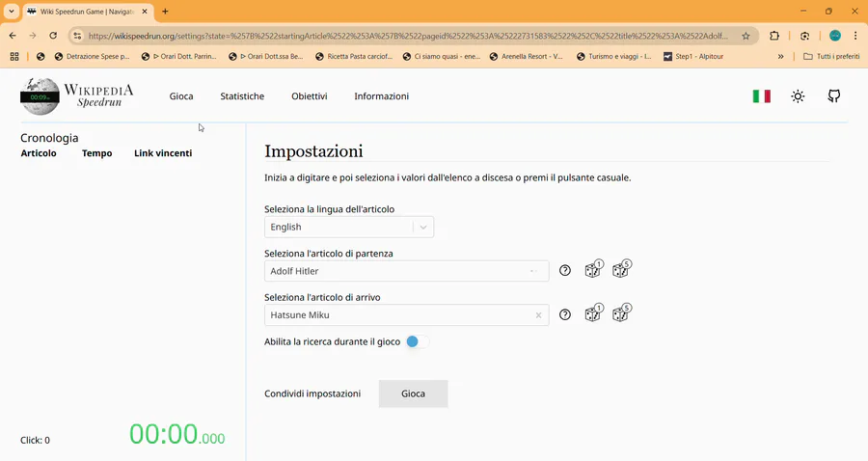Image resolution: width=868 pixels, height=461 pixels.
Task: Click the Click: 0 counter
Action: coord(35,441)
